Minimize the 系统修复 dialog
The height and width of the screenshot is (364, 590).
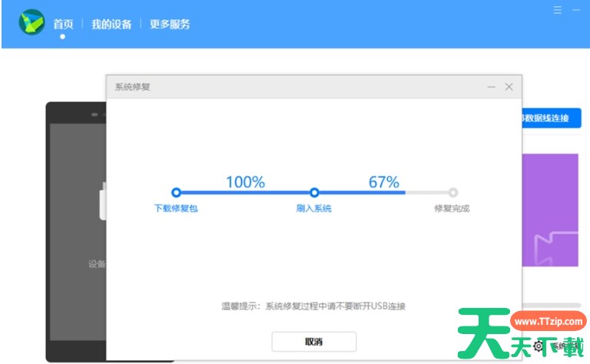(491, 88)
